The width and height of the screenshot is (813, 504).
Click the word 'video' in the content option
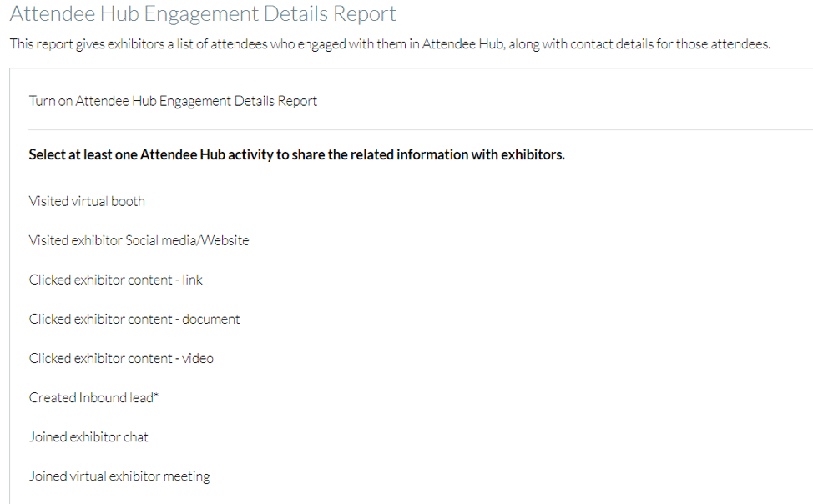click(x=198, y=358)
